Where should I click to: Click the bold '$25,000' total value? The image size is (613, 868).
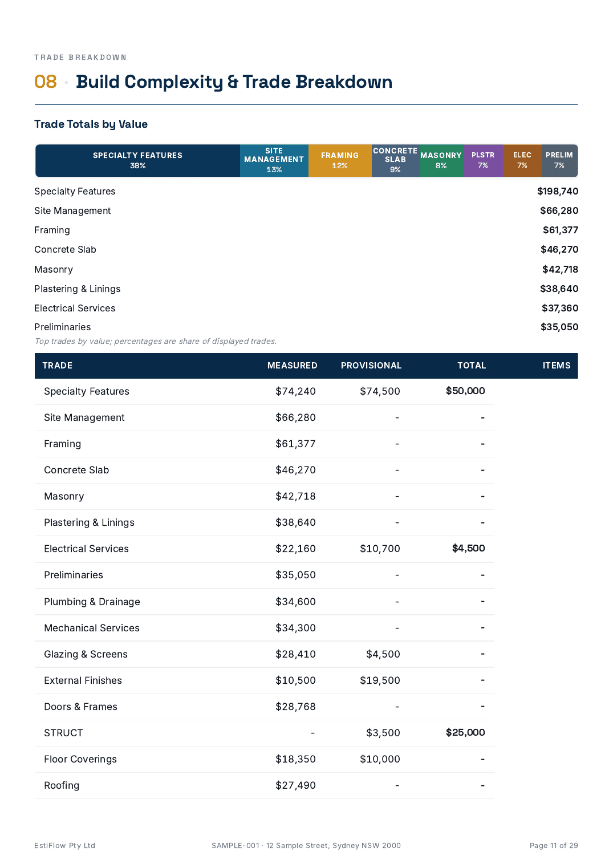465,733
